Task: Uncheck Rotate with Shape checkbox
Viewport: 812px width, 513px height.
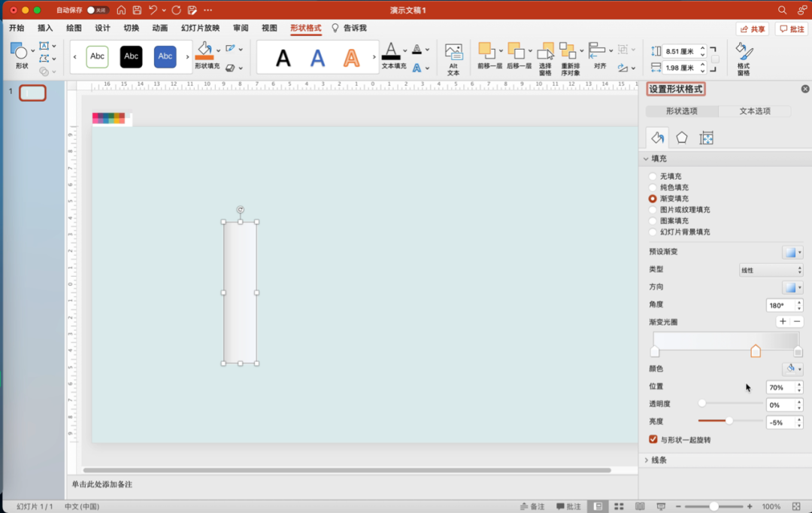Action: (x=653, y=439)
